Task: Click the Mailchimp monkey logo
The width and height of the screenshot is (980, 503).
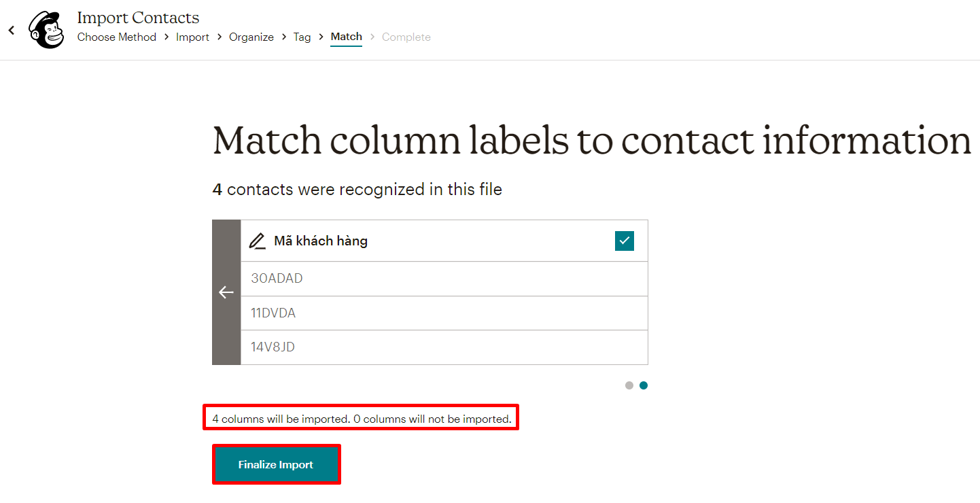Action: [46, 30]
